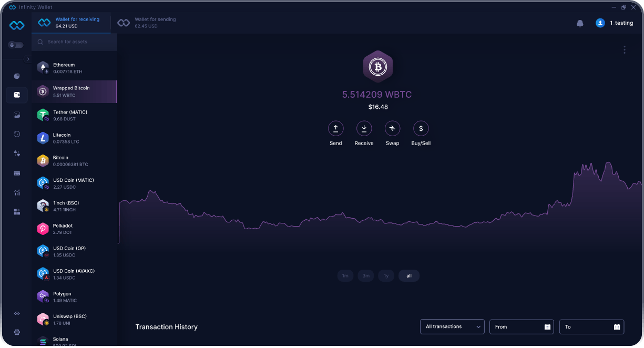
Task: Open calendar icon in To field
Action: point(617,327)
